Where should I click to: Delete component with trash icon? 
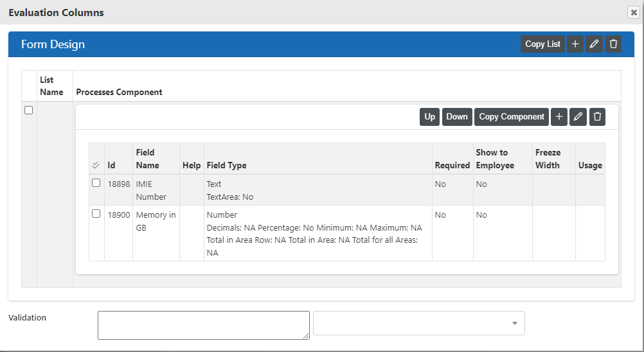(x=597, y=116)
